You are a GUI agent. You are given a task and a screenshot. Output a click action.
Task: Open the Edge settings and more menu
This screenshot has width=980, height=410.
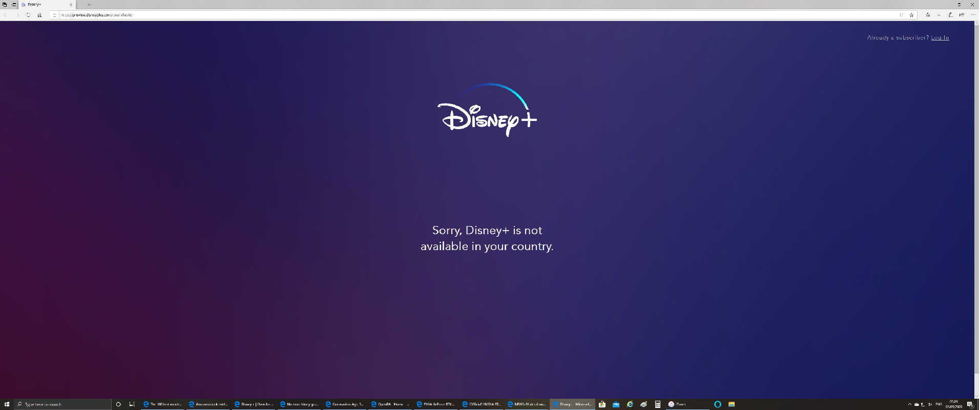click(x=973, y=15)
